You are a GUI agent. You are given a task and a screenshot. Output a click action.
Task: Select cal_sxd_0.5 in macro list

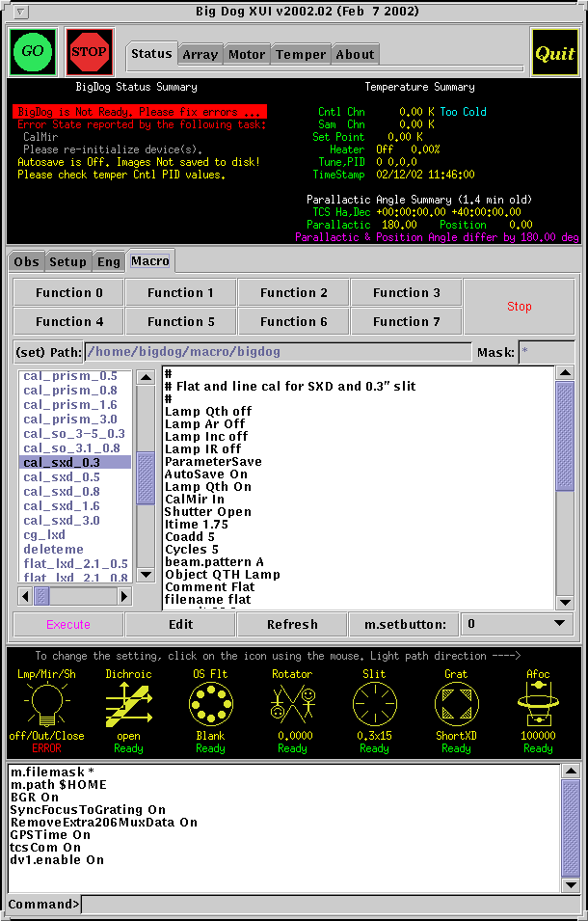pyautogui.click(x=75, y=477)
